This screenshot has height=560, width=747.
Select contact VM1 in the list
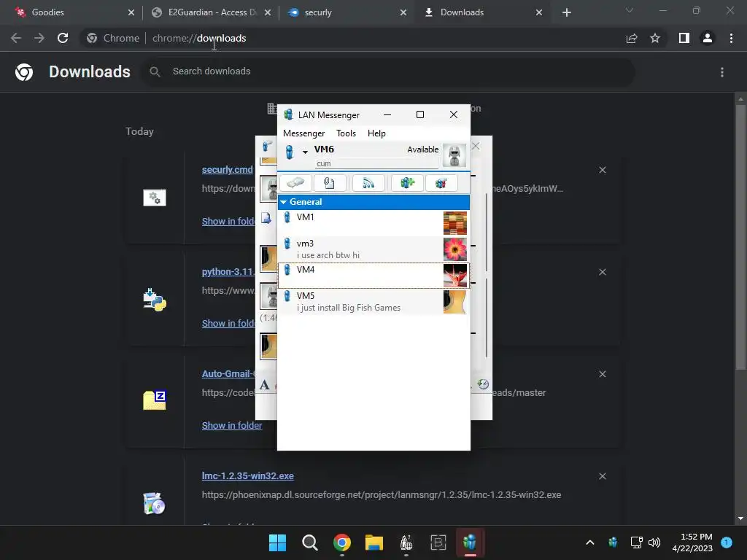[x=373, y=223]
